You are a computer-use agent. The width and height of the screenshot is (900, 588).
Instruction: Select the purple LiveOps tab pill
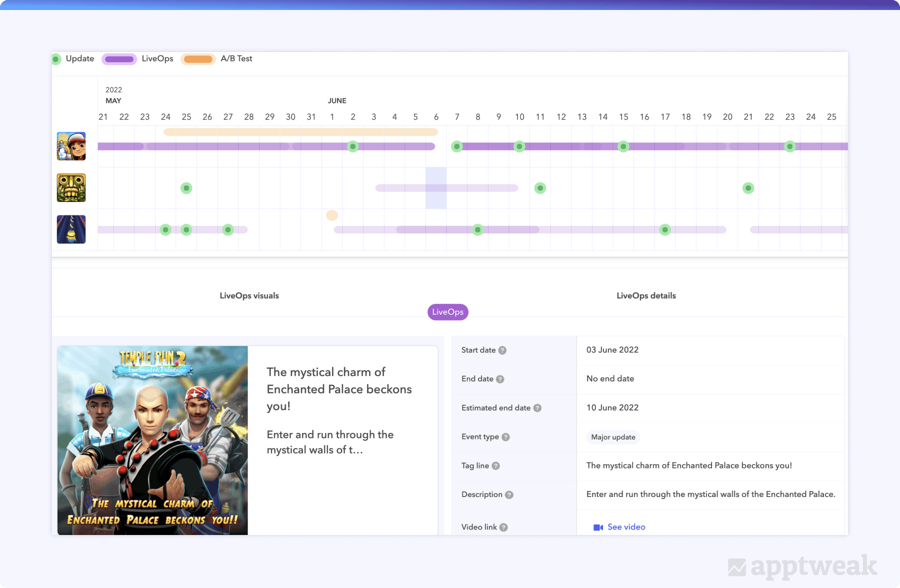447,311
